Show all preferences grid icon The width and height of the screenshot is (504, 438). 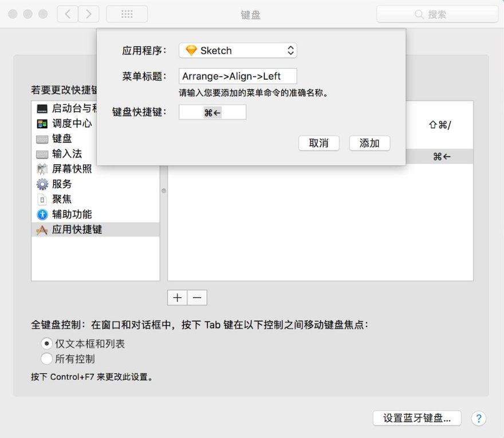click(x=127, y=14)
